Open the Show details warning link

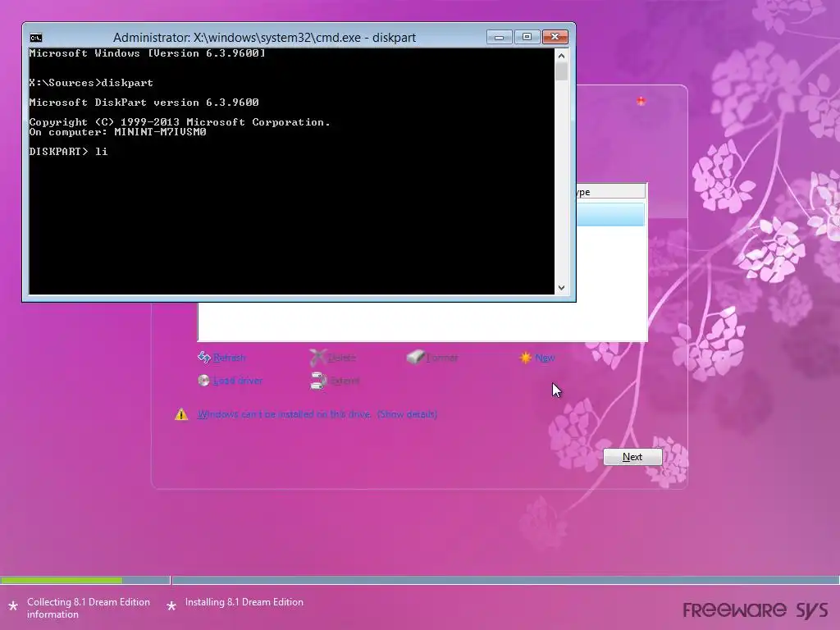pos(407,414)
